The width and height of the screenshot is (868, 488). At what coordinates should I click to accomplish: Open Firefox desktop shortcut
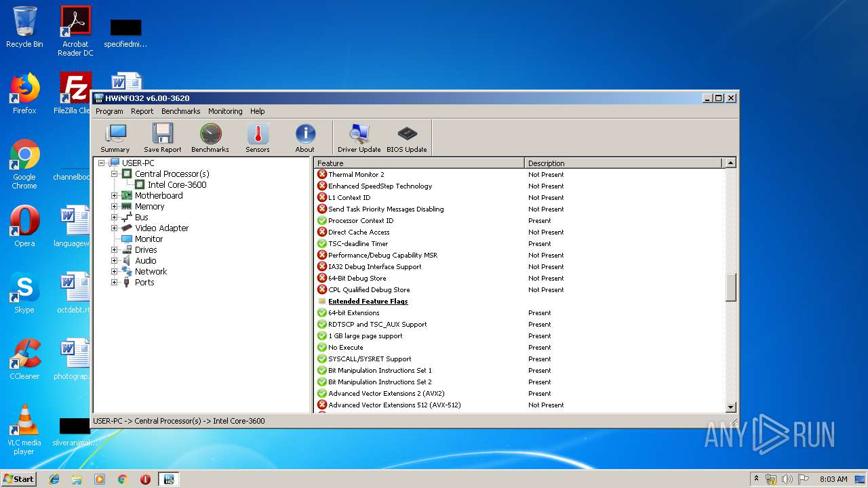24,94
